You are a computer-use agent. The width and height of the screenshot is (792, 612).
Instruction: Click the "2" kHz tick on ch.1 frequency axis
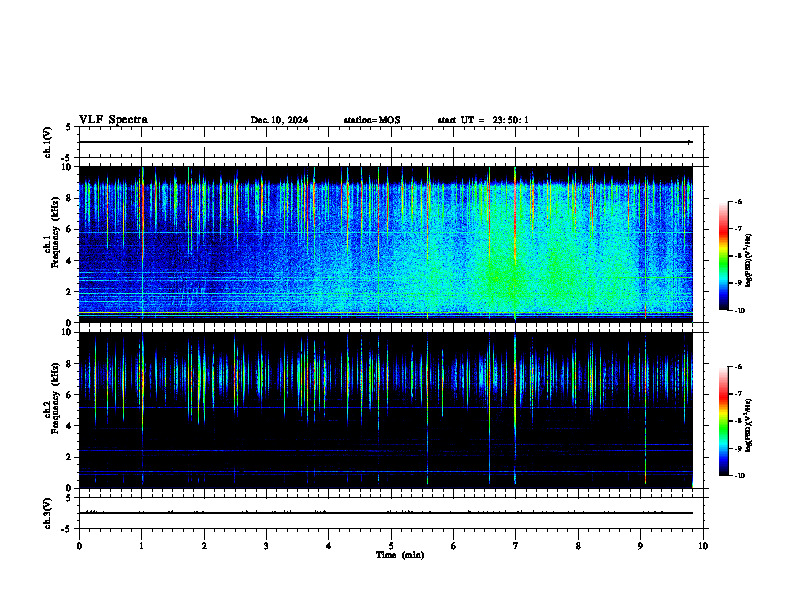coord(70,292)
